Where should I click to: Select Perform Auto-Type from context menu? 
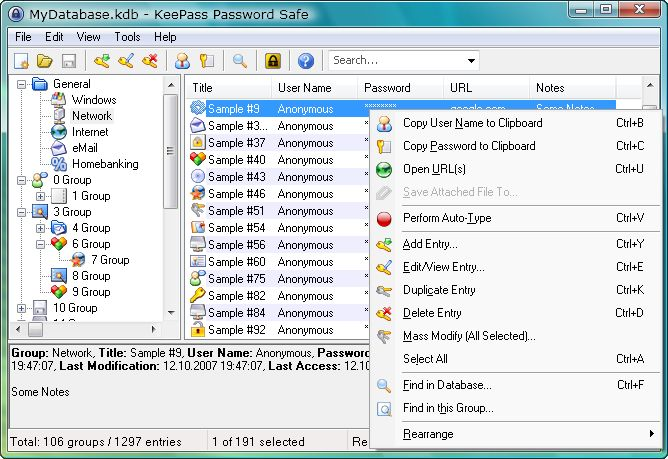446,218
